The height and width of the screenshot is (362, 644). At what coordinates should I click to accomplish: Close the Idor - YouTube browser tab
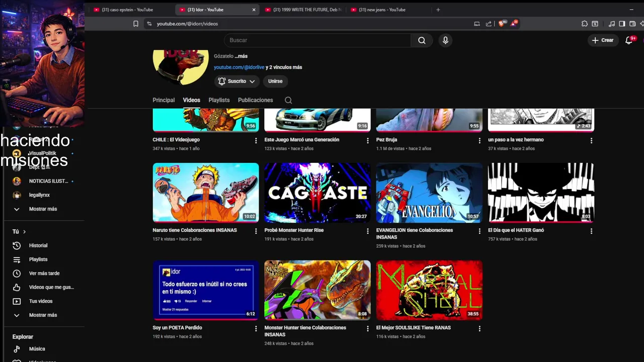pyautogui.click(x=254, y=10)
